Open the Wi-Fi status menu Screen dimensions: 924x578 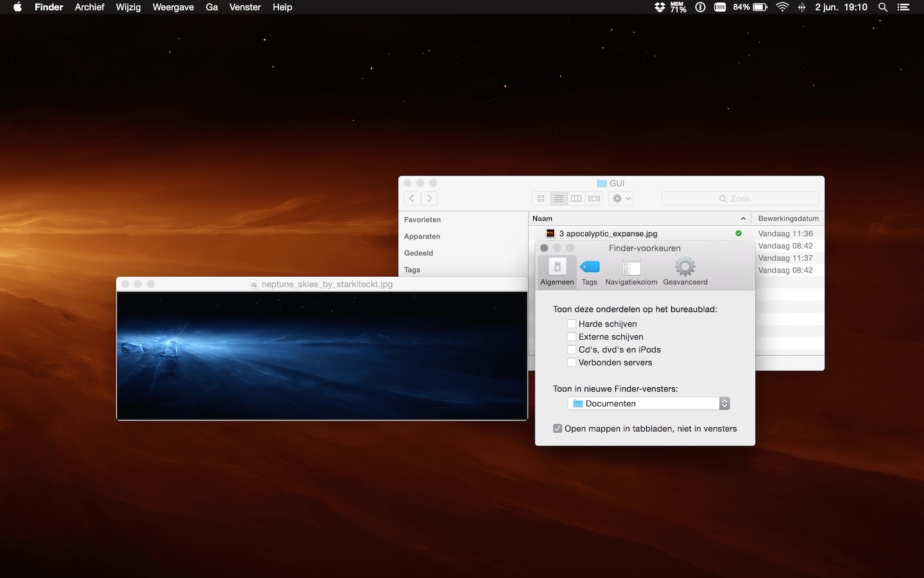[782, 7]
